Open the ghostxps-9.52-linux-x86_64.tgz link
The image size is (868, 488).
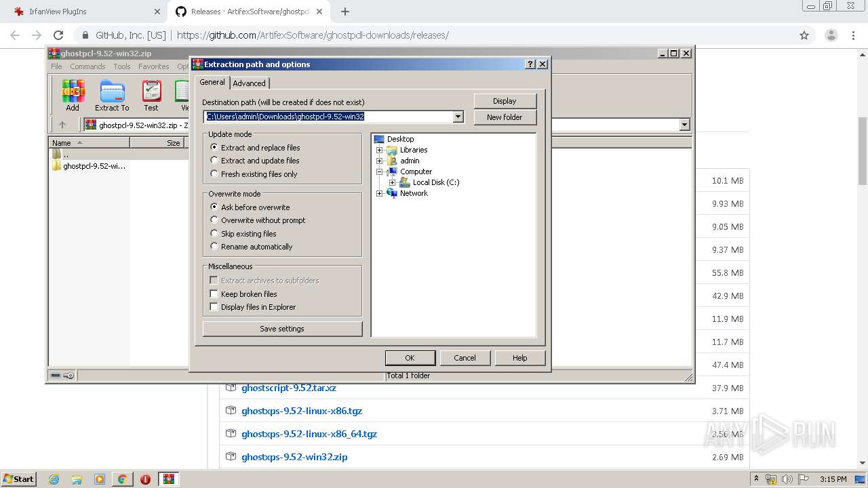coord(309,434)
